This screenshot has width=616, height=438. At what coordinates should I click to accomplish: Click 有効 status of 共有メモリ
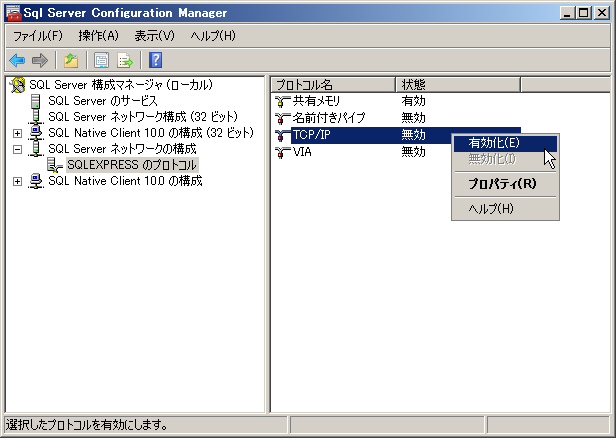413,101
